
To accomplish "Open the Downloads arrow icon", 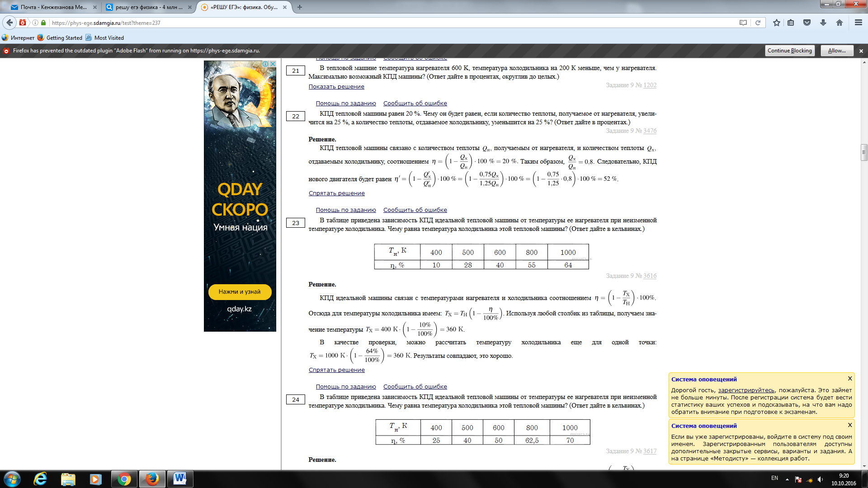I will [823, 23].
